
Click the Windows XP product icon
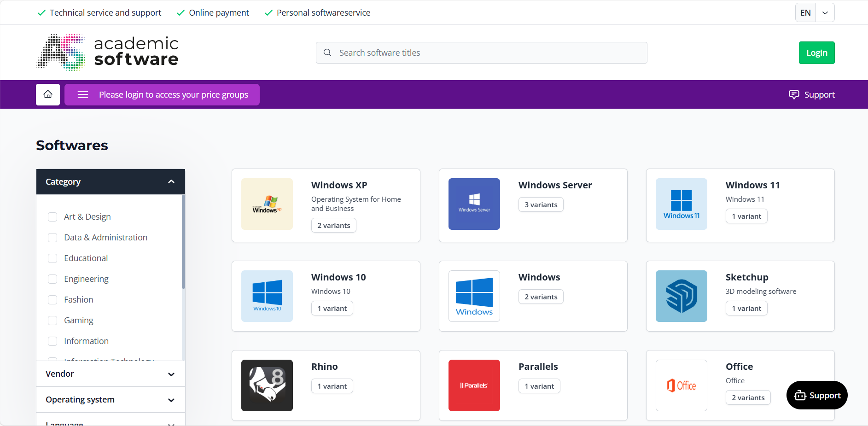coord(267,204)
